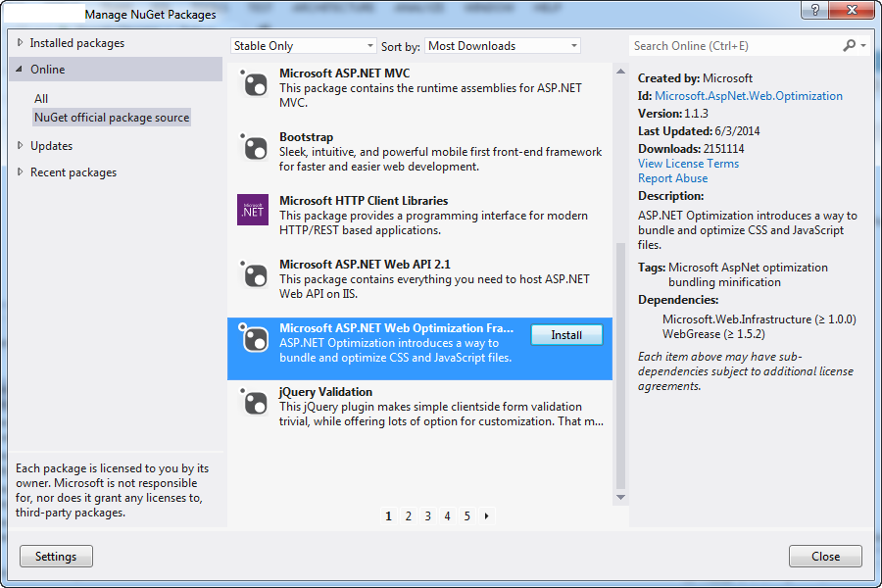Viewport: 882px width, 588px height.
Task: Click the purple .NET HTTP Client Libraries icon
Action: (x=253, y=210)
